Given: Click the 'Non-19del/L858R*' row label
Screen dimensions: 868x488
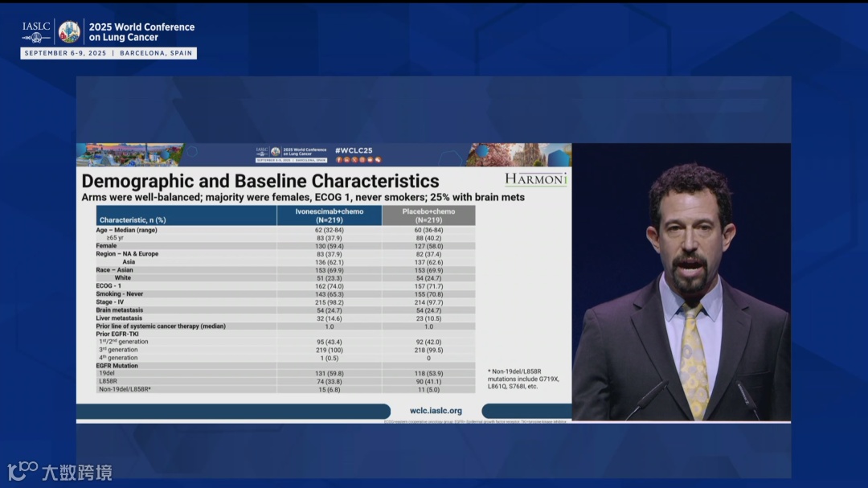Looking at the screenshot, I should (125, 389).
